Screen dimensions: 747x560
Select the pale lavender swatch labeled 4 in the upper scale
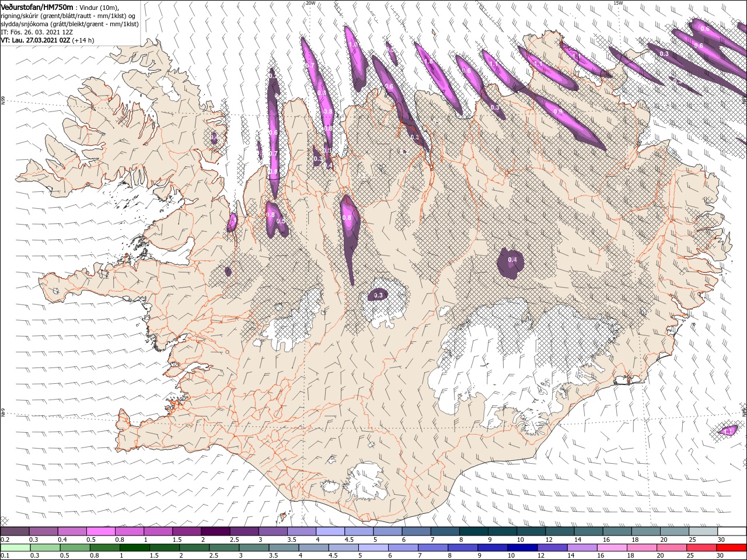(330, 531)
